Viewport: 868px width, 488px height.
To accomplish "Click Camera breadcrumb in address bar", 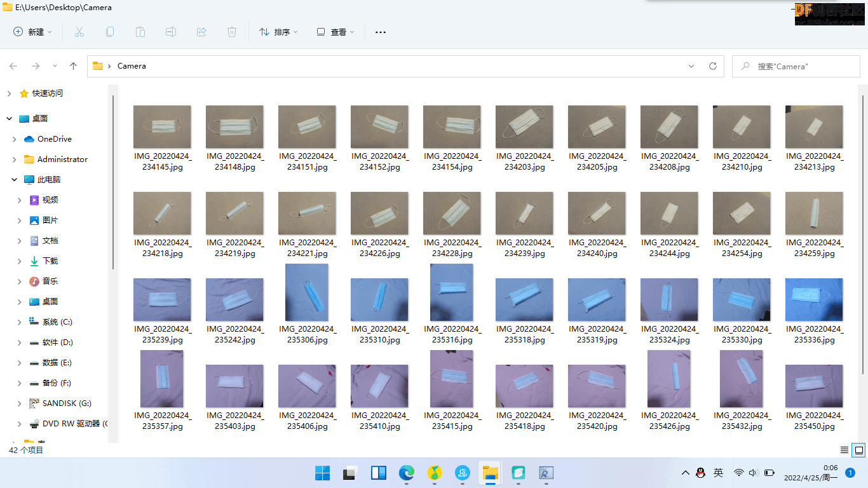I will (132, 66).
